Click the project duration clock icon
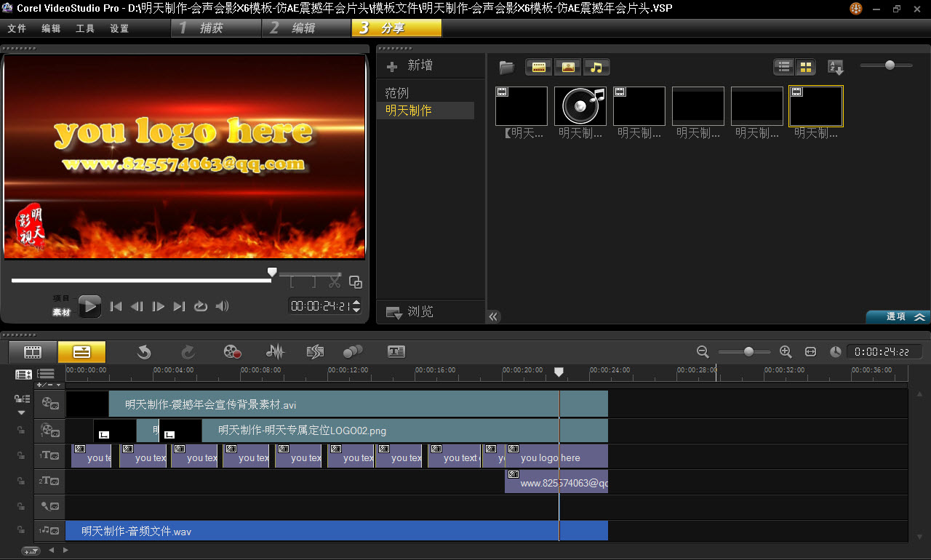 click(836, 352)
